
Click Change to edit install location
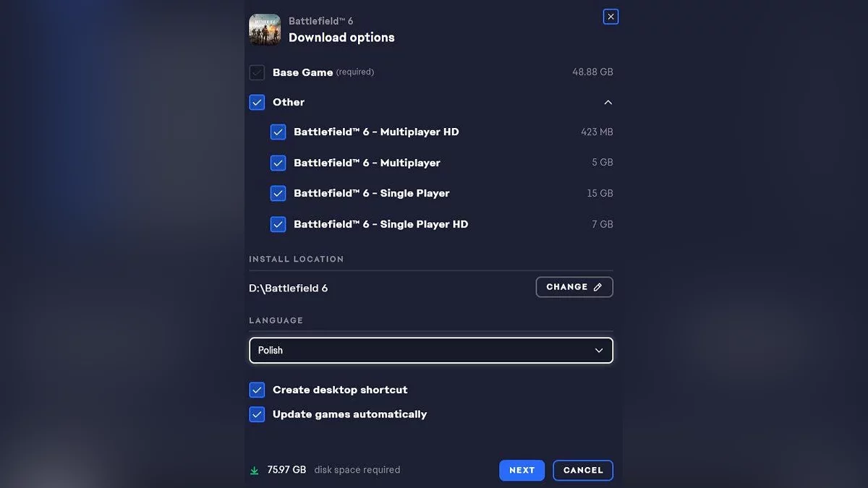(x=574, y=287)
